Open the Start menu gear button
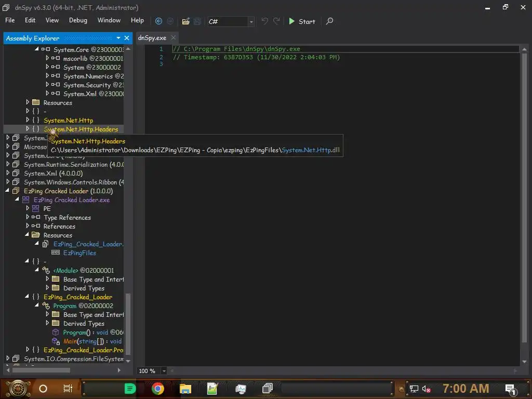The width and height of the screenshot is (532, 399). (18, 389)
